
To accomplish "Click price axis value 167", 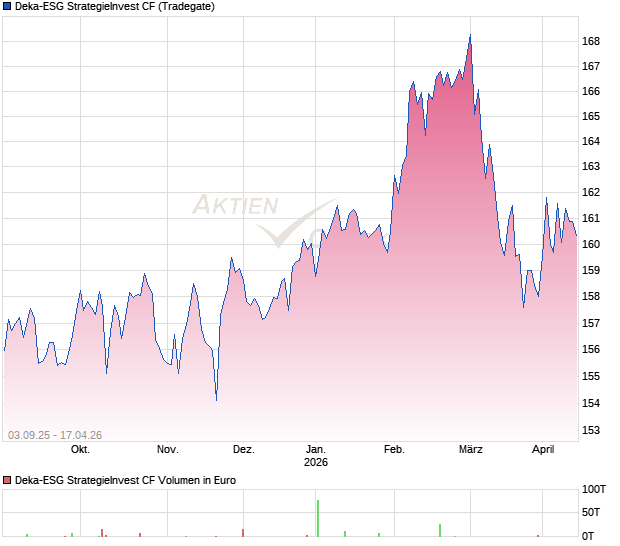I will [591, 66].
